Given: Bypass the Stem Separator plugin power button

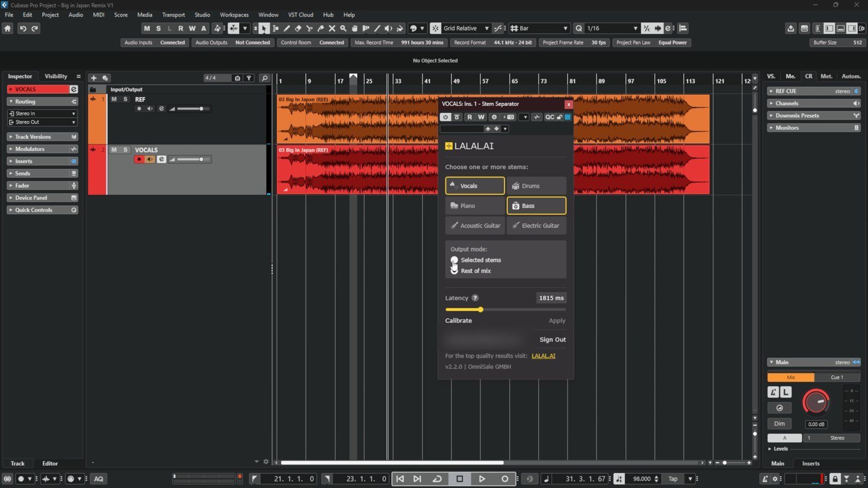Looking at the screenshot, I should coord(445,117).
